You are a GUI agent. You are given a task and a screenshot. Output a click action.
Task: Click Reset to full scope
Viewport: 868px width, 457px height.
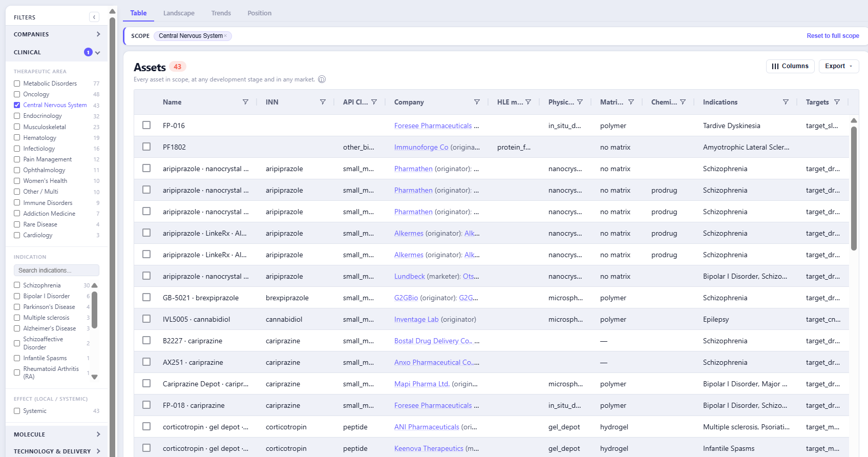[x=833, y=36]
